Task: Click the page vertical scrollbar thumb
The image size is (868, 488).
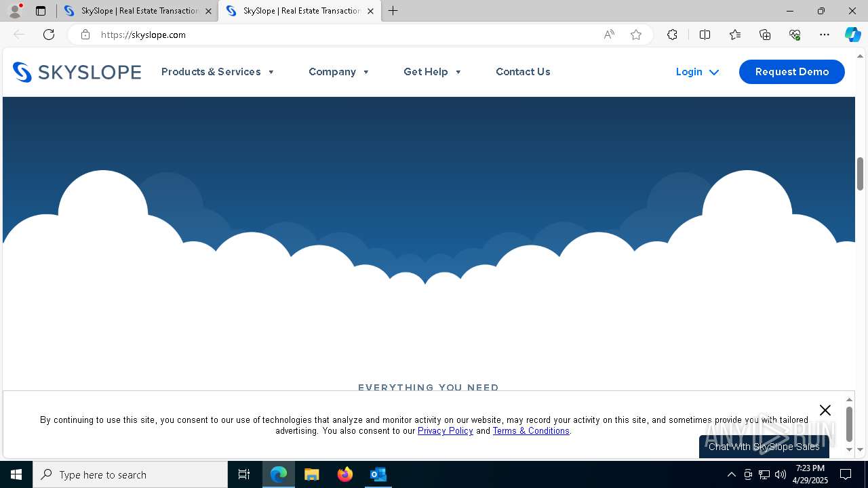Action: 860,174
